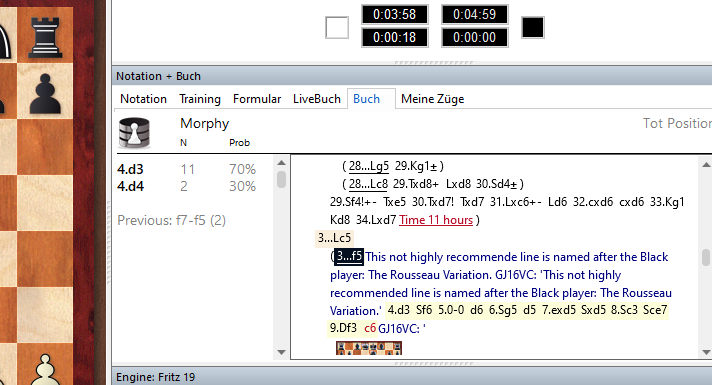Select book move 4.d3

coord(130,169)
